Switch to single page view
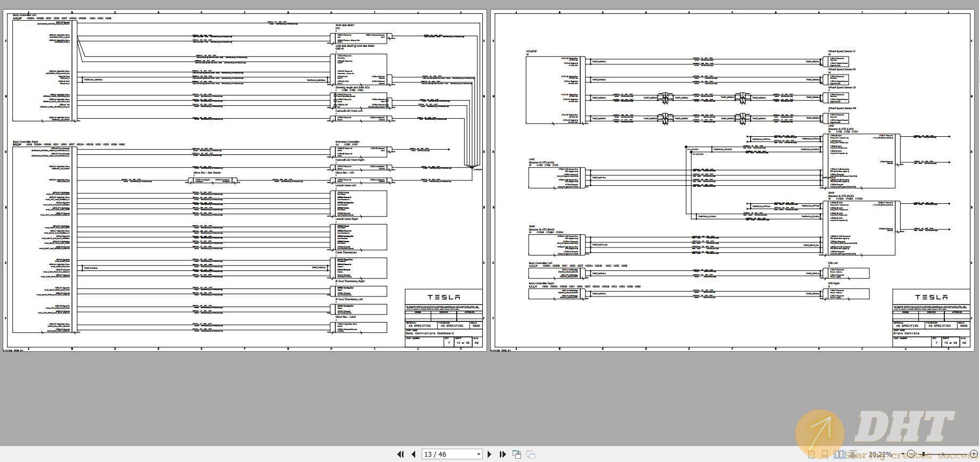 pyautogui.click(x=812, y=455)
